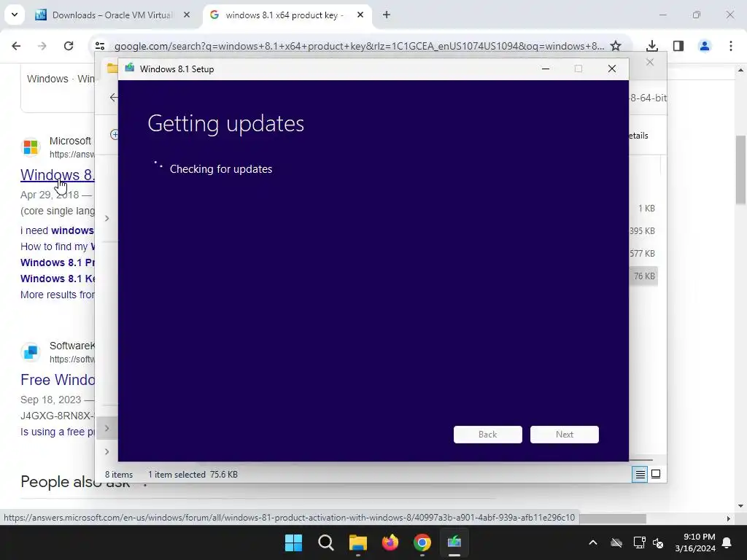Toggle Chrome side panel icon
Screen dimensions: 747x560
coord(678,46)
